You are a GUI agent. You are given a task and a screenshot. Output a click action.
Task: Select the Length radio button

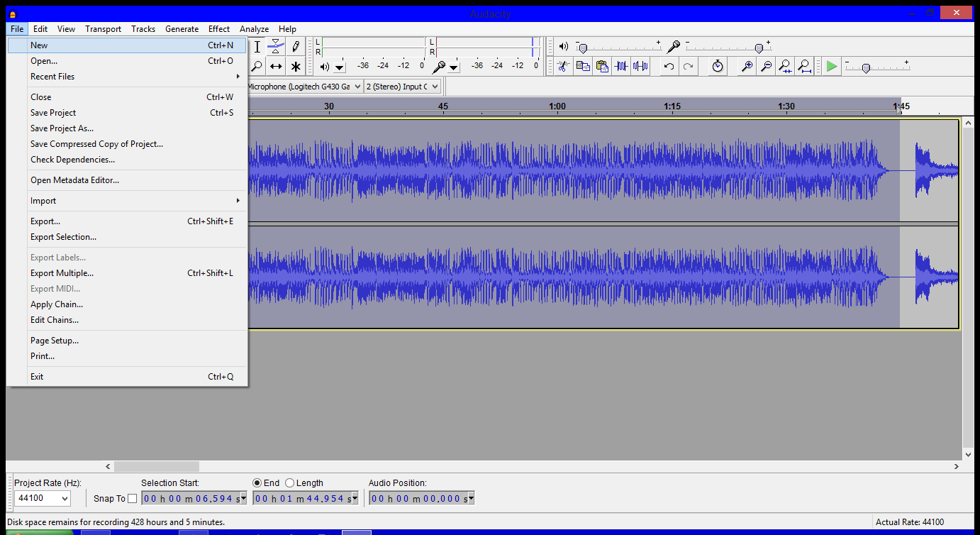289,483
